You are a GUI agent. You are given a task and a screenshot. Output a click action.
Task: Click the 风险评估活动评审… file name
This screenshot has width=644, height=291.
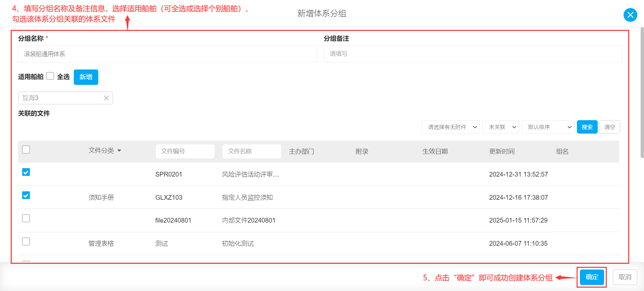click(251, 174)
